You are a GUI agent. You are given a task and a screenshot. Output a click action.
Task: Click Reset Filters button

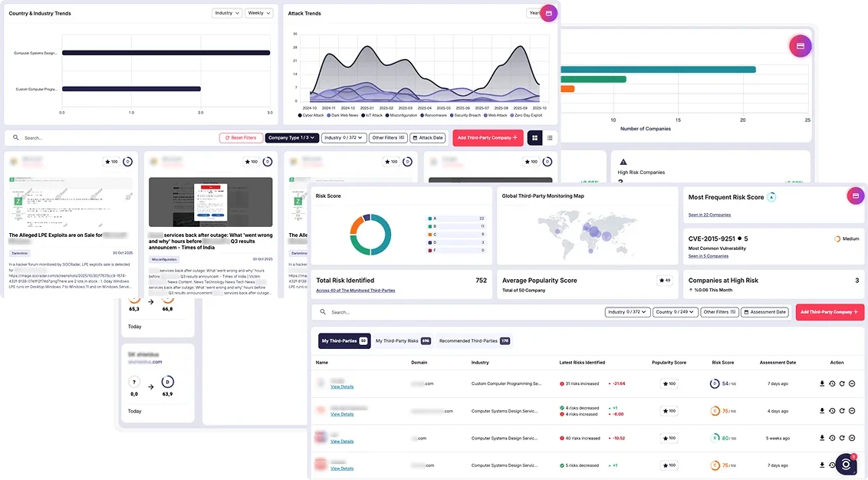pyautogui.click(x=241, y=138)
